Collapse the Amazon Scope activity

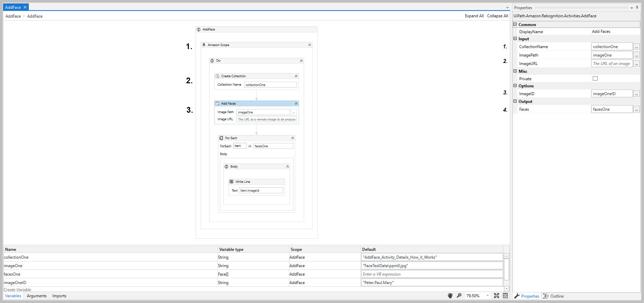[309, 45]
